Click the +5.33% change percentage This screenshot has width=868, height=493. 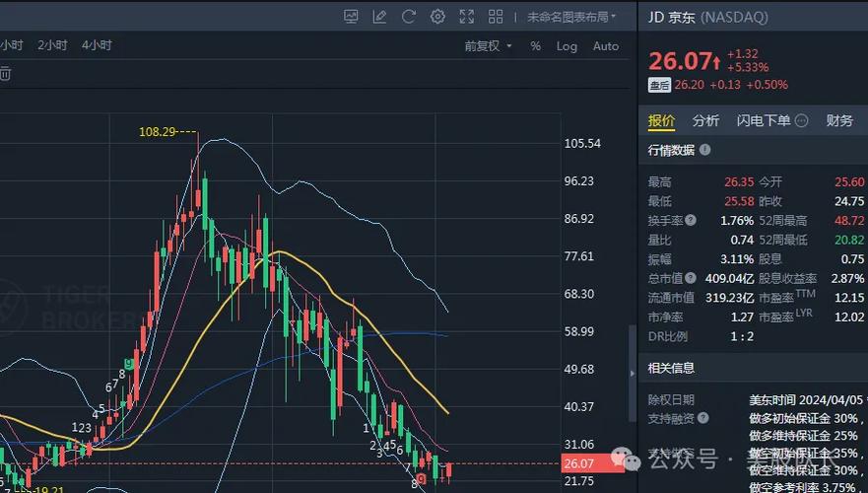coord(748,68)
